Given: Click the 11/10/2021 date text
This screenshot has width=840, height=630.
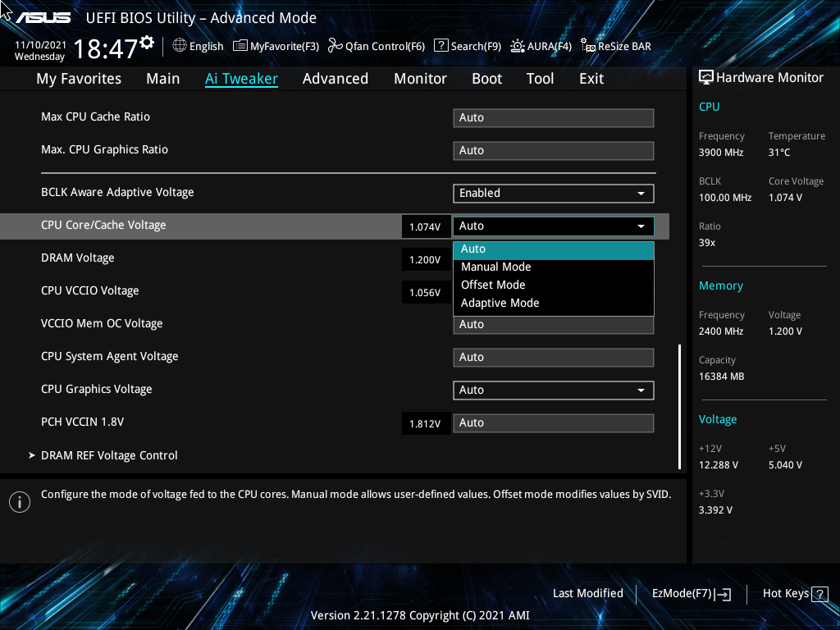Looking at the screenshot, I should [40, 45].
